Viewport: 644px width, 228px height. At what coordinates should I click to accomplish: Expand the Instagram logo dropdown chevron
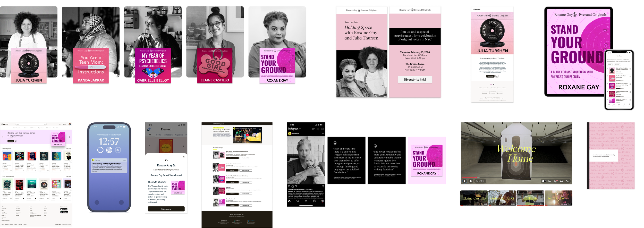(300, 129)
